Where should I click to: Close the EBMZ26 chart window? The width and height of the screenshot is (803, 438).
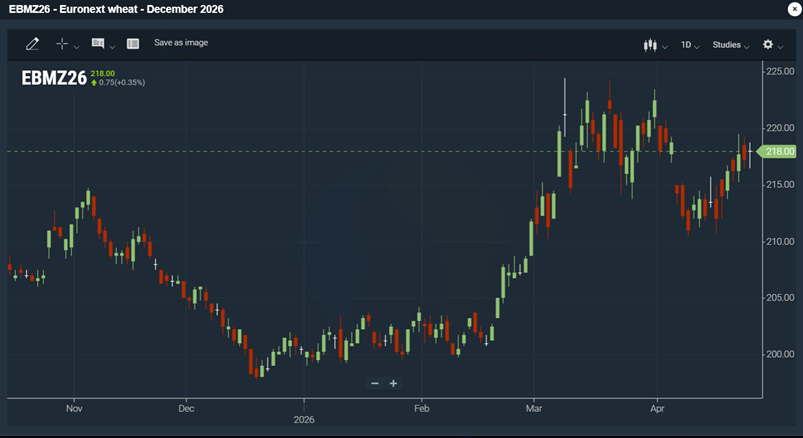(x=793, y=9)
